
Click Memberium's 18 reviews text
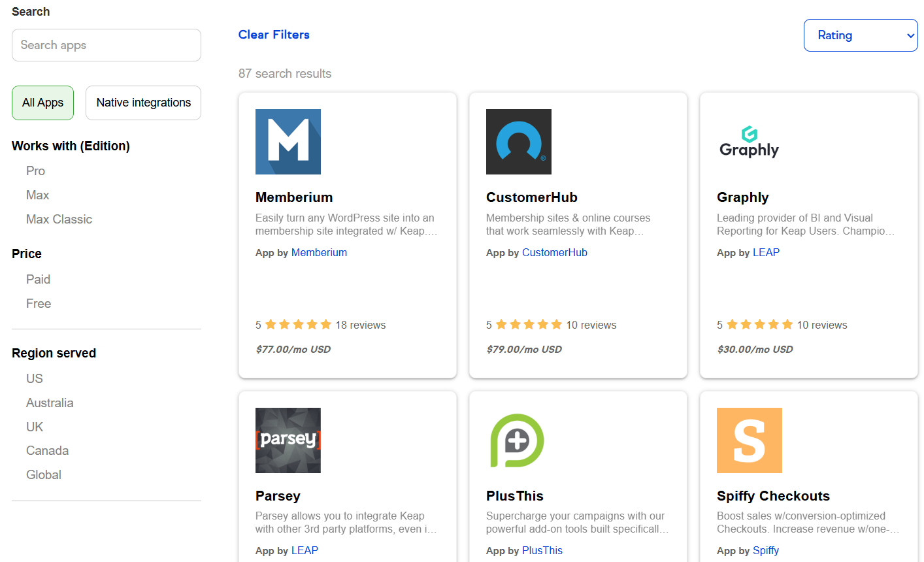tap(361, 325)
